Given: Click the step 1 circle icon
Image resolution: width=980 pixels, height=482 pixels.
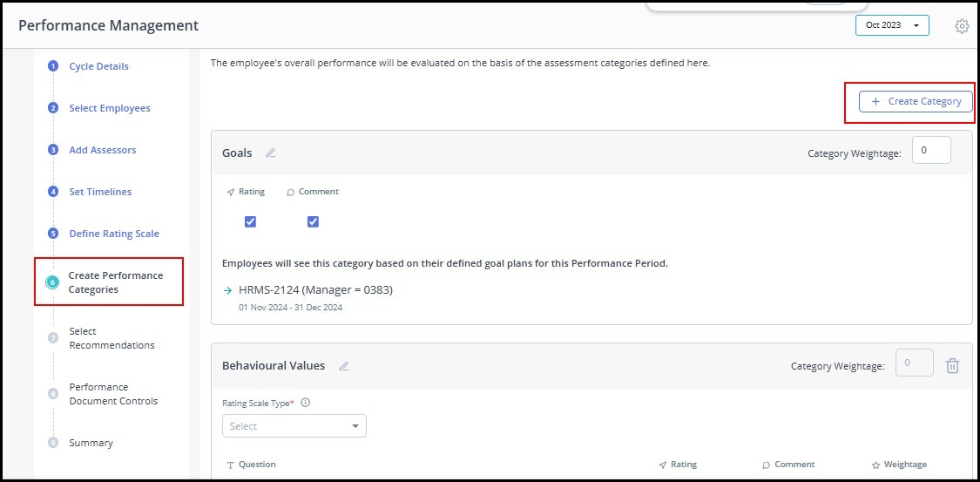Looking at the screenshot, I should [x=53, y=66].
